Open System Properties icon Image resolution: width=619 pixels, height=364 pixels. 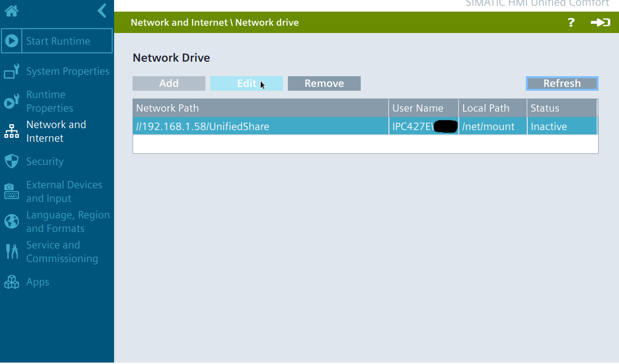(x=11, y=71)
